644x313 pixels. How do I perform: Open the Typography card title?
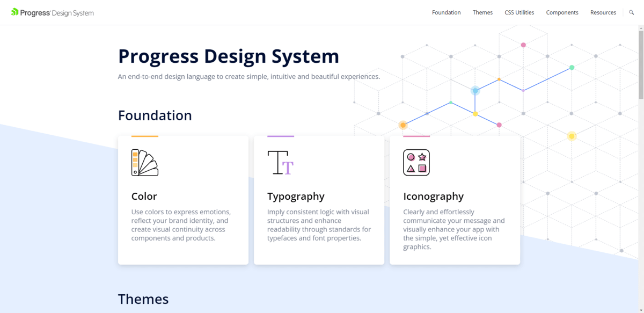point(296,196)
